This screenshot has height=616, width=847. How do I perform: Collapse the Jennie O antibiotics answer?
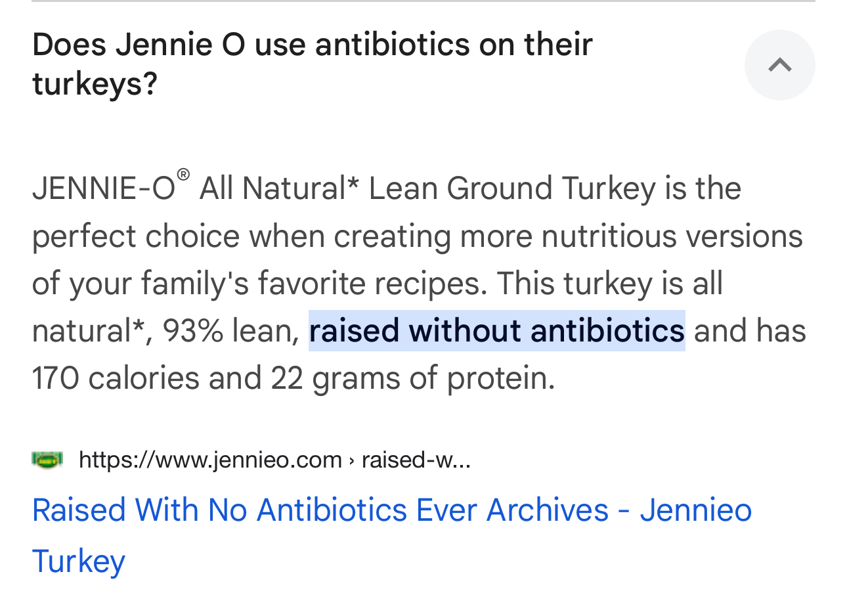coord(779,65)
